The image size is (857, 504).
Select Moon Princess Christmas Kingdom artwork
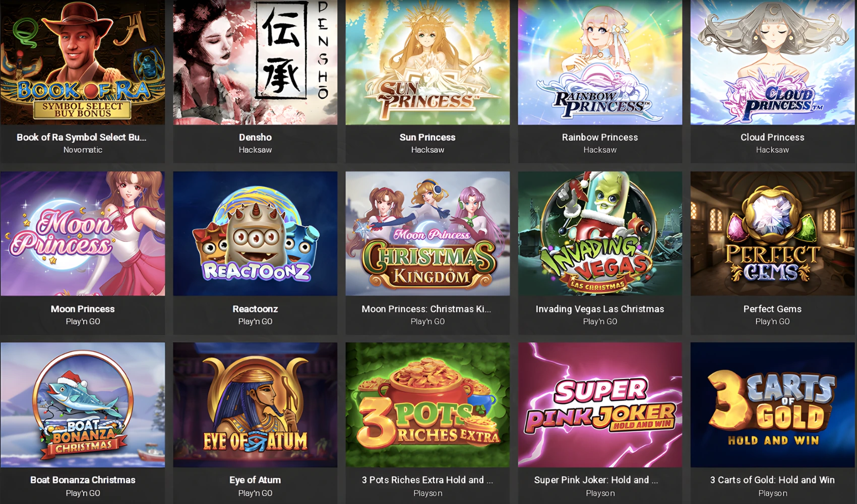[x=427, y=233]
